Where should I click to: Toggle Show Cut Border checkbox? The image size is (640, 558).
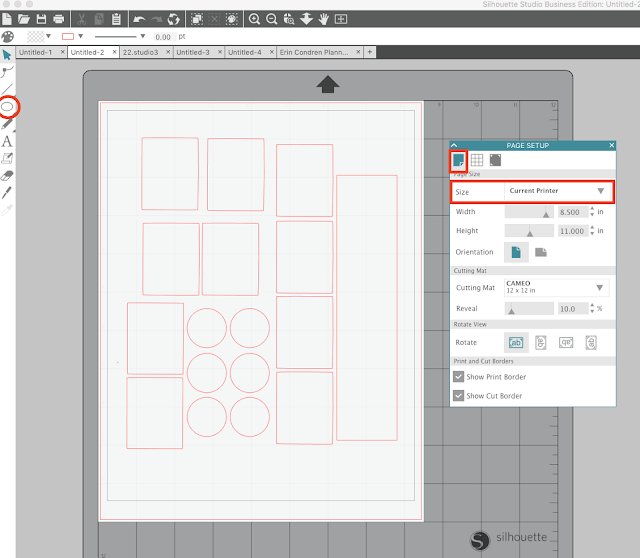click(x=458, y=396)
